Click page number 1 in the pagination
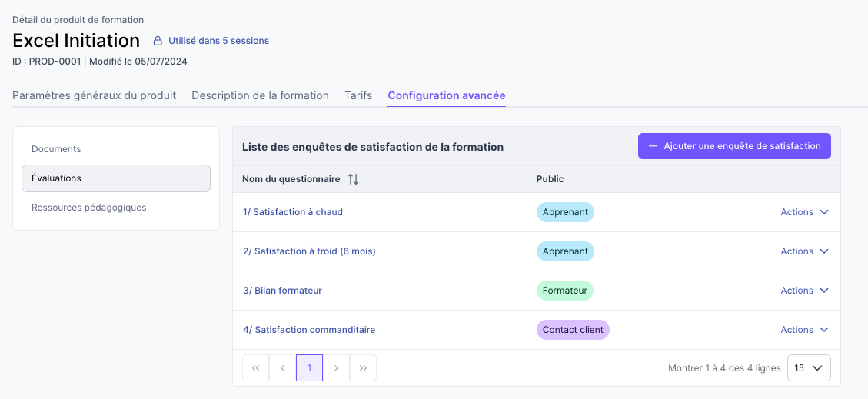Screen dimensions: 868x399 [309, 368]
